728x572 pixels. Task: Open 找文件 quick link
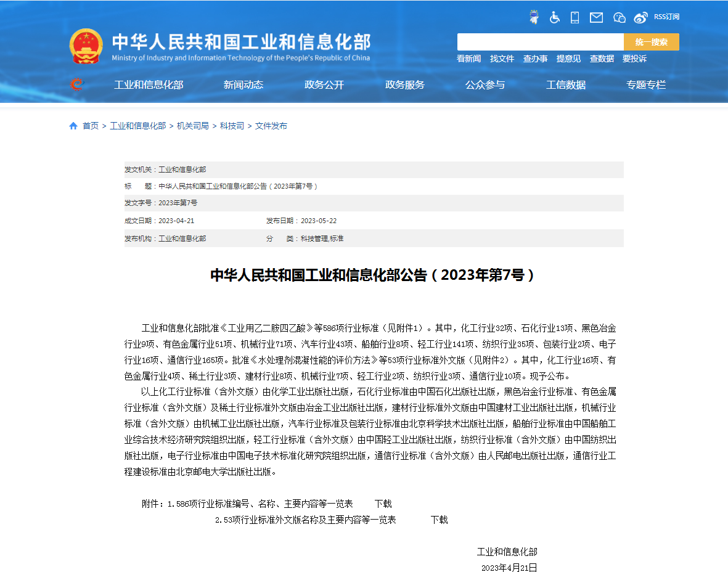(502, 59)
